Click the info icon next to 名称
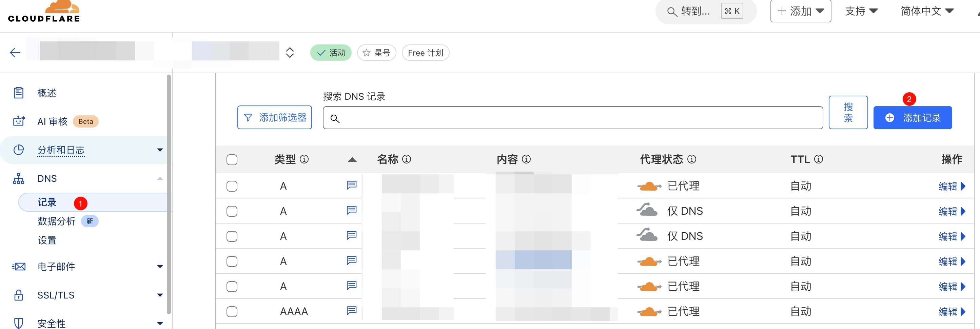Viewport: 980px width, 329px height. (407, 159)
